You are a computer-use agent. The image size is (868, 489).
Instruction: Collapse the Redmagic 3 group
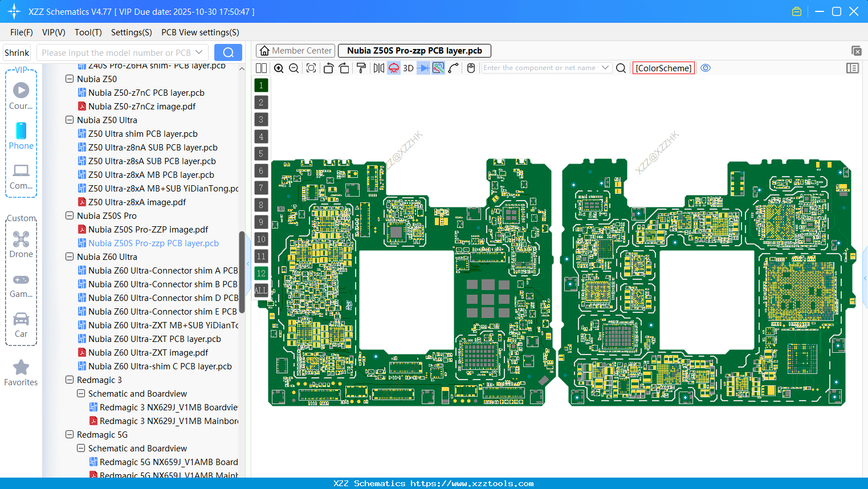[69, 380]
